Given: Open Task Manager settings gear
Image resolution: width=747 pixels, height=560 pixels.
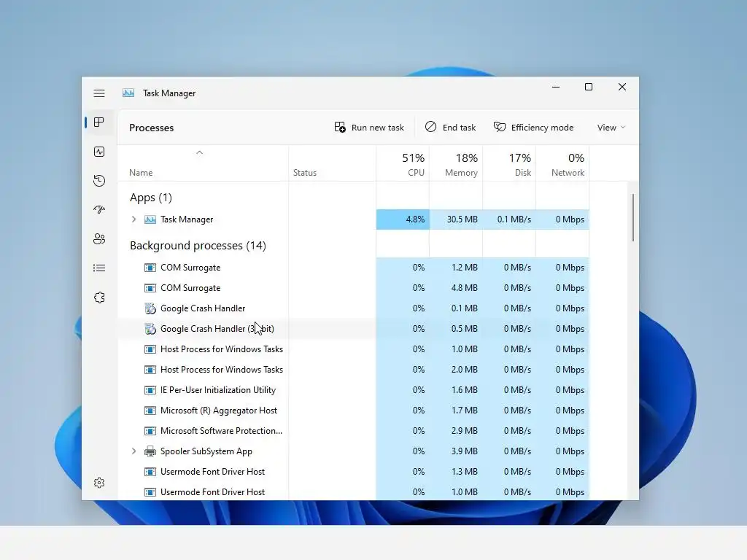Looking at the screenshot, I should coord(99,483).
